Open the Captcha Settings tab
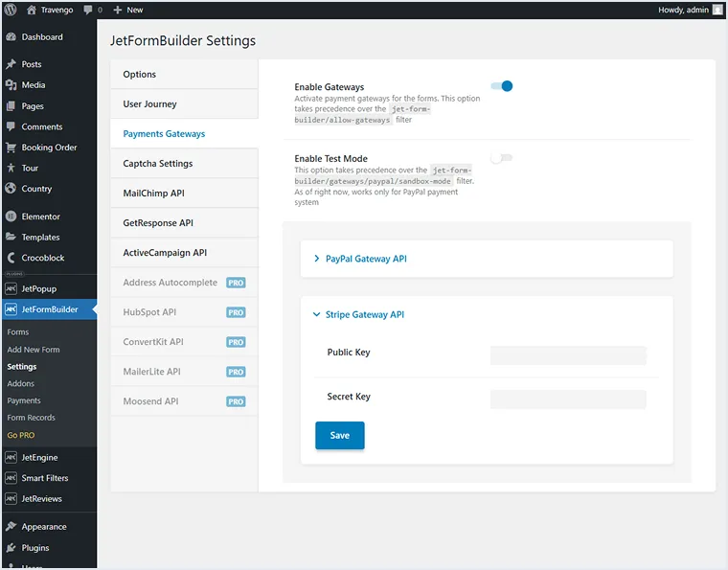This screenshot has height=570, width=728. [158, 164]
